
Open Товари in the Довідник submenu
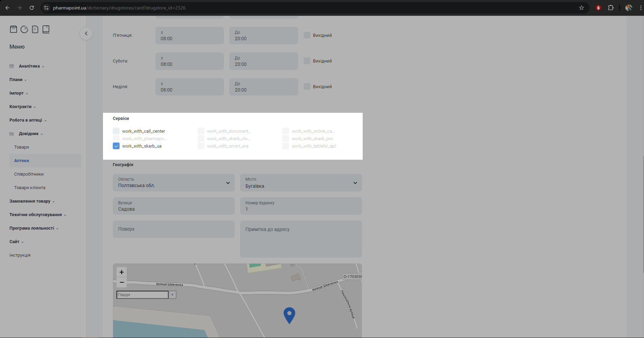click(22, 147)
